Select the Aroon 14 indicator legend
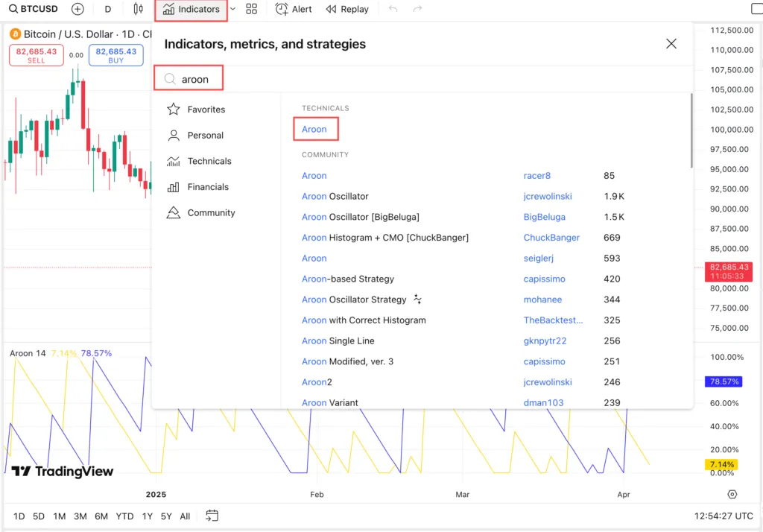This screenshot has height=532, width=763. pos(28,353)
